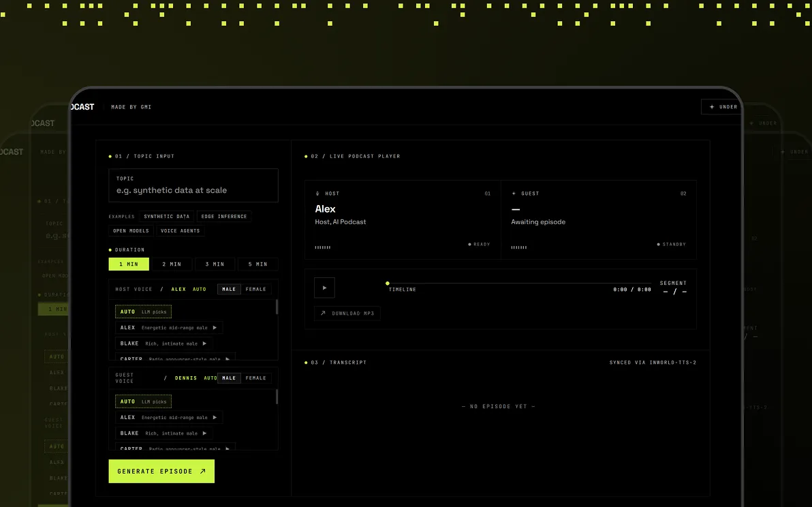Set guest voice gender to Female
Viewport: 812px width, 507px height.
coord(256,378)
